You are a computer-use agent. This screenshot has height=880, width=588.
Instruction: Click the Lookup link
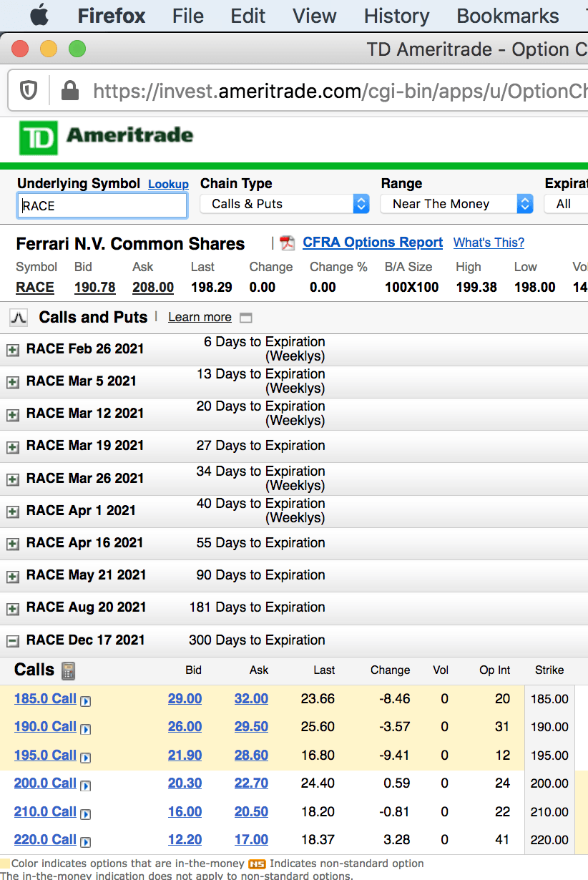[168, 185]
